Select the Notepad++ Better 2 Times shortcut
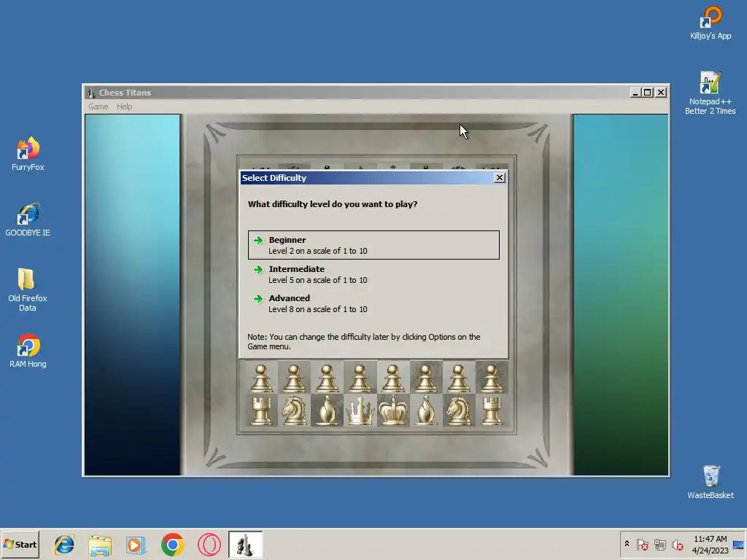747x560 pixels. click(x=711, y=93)
